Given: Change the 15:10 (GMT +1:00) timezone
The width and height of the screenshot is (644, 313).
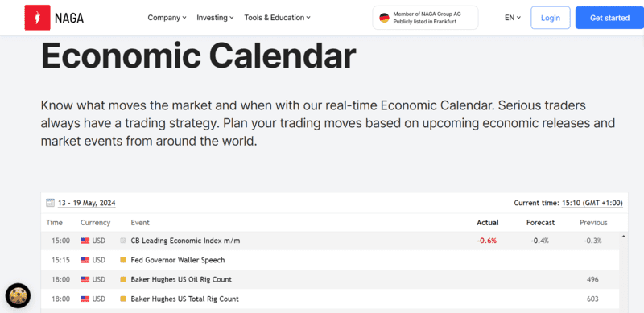Looking at the screenshot, I should pos(592,203).
